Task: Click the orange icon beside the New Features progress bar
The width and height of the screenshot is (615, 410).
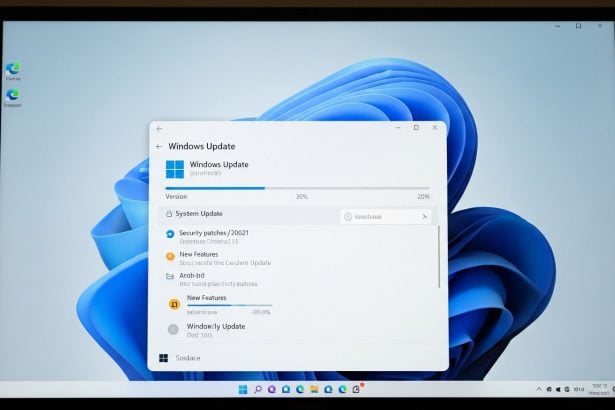Action: [174, 304]
